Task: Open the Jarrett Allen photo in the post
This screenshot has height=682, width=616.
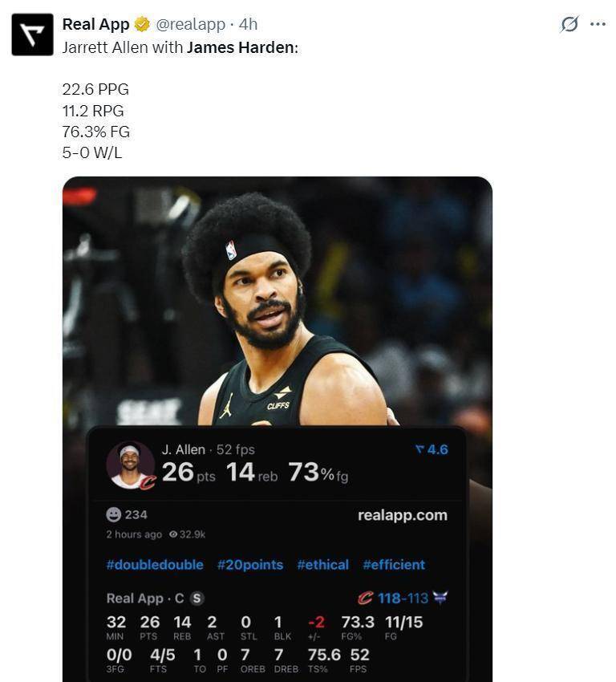Action: pos(277,305)
